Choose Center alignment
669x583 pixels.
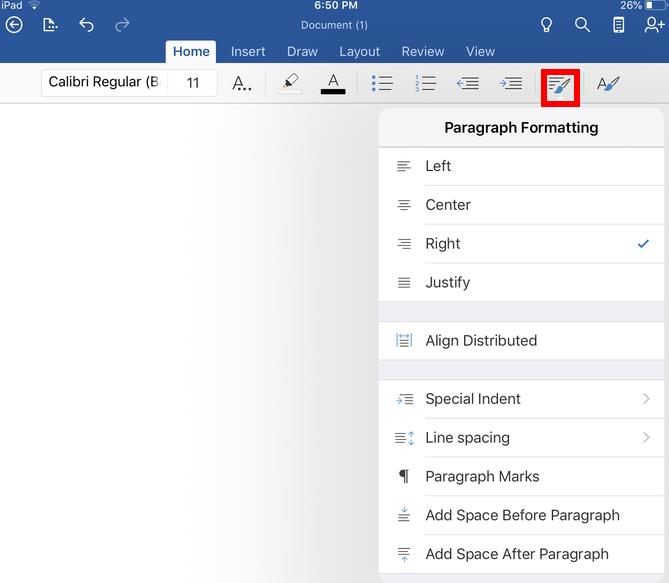[521, 205]
